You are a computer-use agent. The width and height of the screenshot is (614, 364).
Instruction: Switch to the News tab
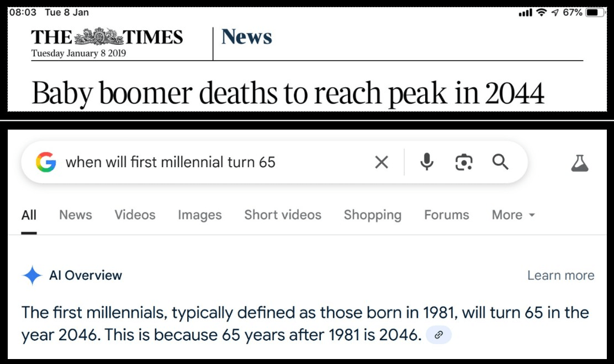pyautogui.click(x=75, y=215)
